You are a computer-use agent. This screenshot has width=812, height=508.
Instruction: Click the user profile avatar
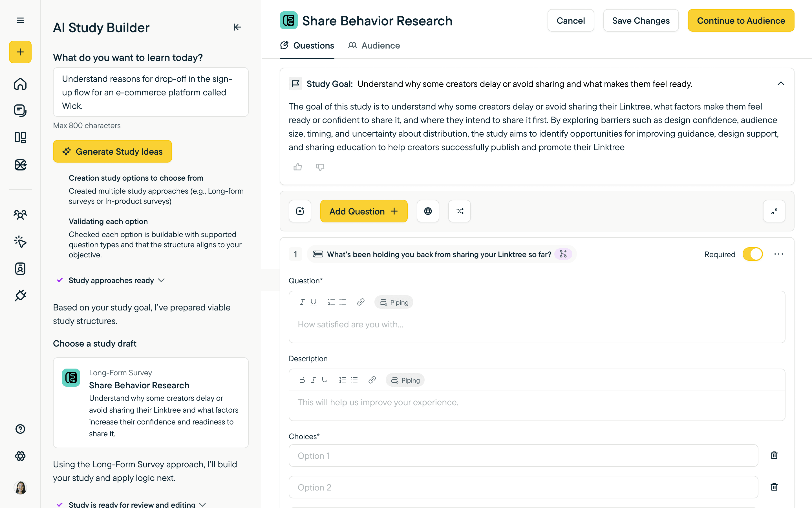[x=20, y=487]
